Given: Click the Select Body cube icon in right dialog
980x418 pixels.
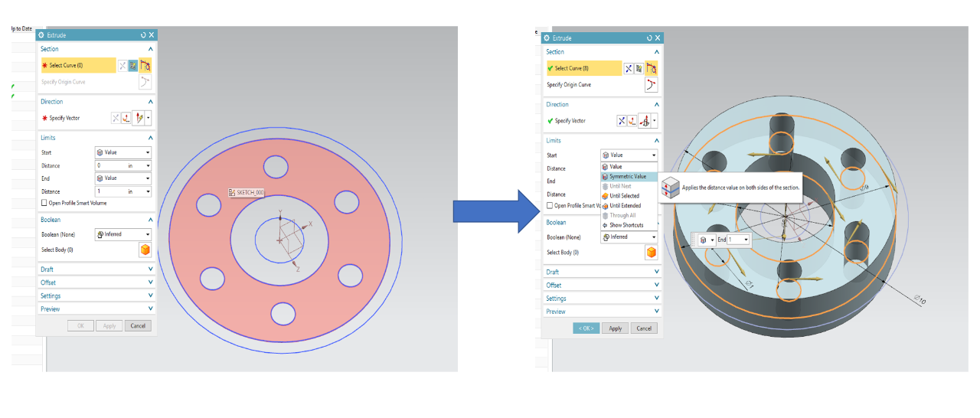Looking at the screenshot, I should click(x=652, y=253).
